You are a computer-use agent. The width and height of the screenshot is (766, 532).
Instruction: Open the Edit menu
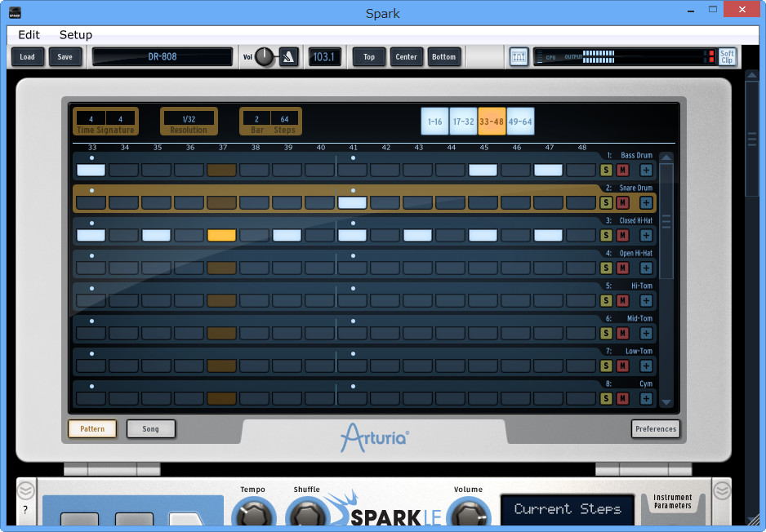[x=29, y=34]
